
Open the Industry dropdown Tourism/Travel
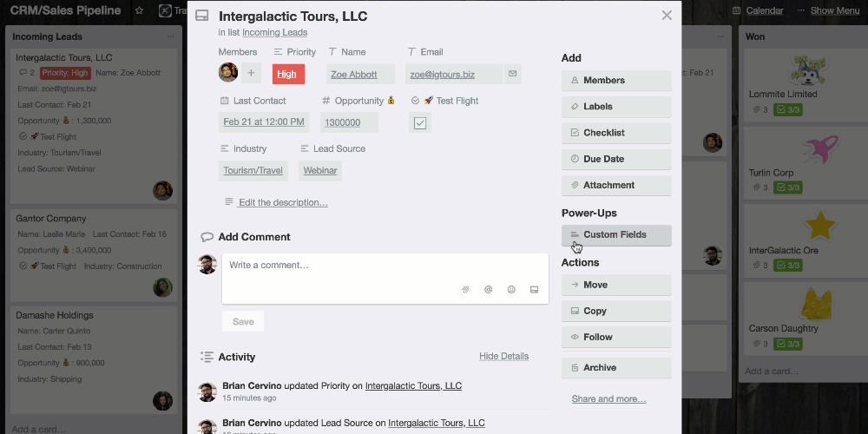pos(253,170)
